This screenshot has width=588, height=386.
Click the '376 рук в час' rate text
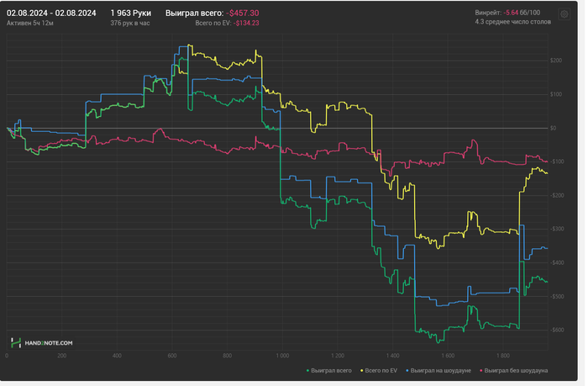tap(130, 24)
